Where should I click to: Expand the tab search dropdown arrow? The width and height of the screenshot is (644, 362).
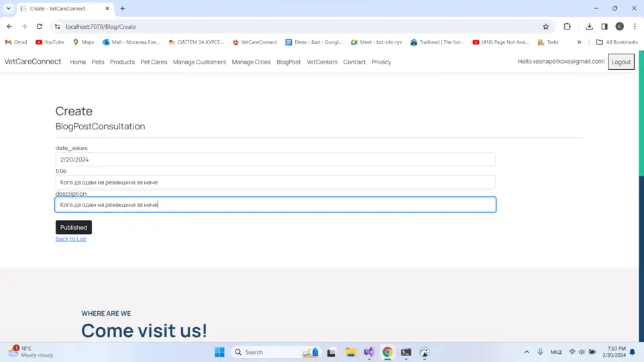[x=8, y=9]
